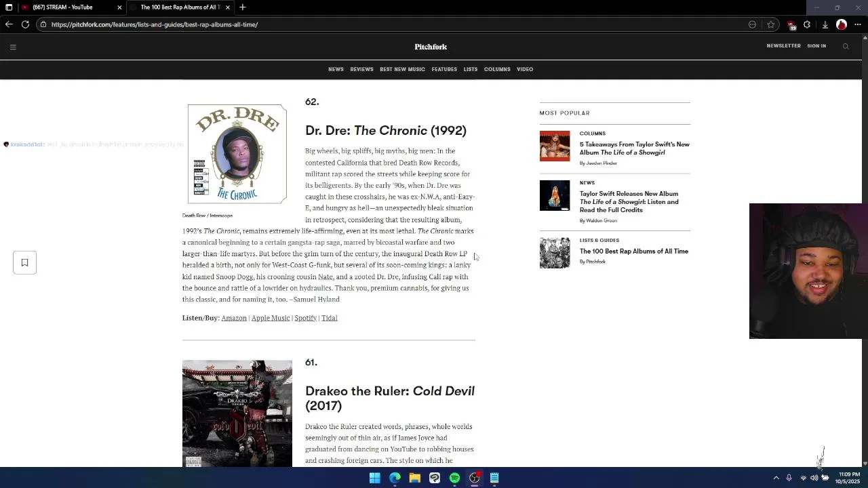
Task: Open Pitchfork site search magnifier
Action: pyautogui.click(x=846, y=46)
